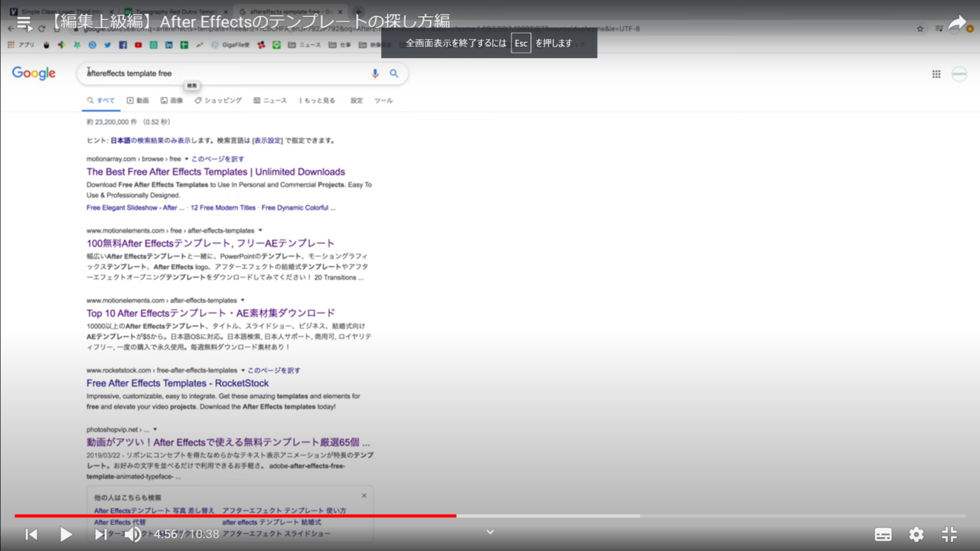Screen dimensions: 980x551
Task: Open the アプリ bookmarks shortcut
Action: coord(21,44)
